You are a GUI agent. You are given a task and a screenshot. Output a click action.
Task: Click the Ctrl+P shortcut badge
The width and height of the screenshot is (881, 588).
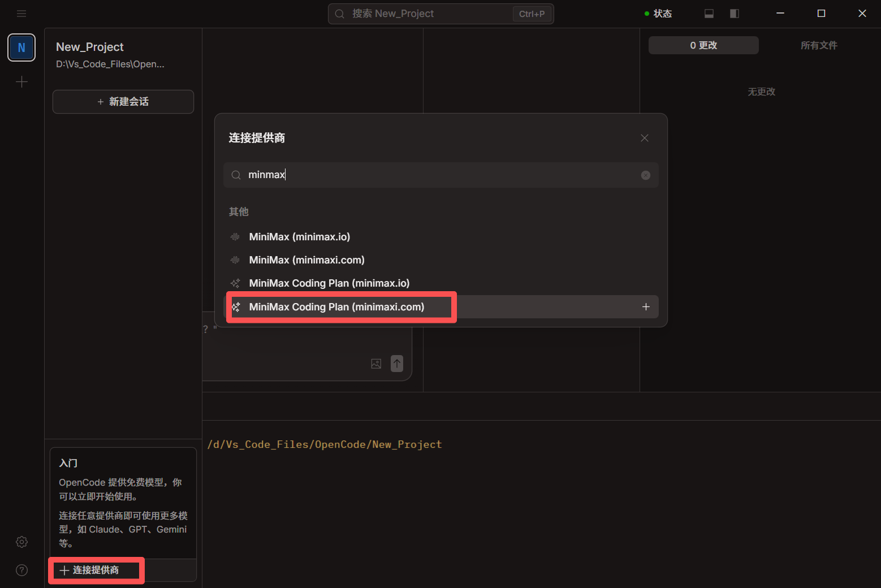(532, 14)
